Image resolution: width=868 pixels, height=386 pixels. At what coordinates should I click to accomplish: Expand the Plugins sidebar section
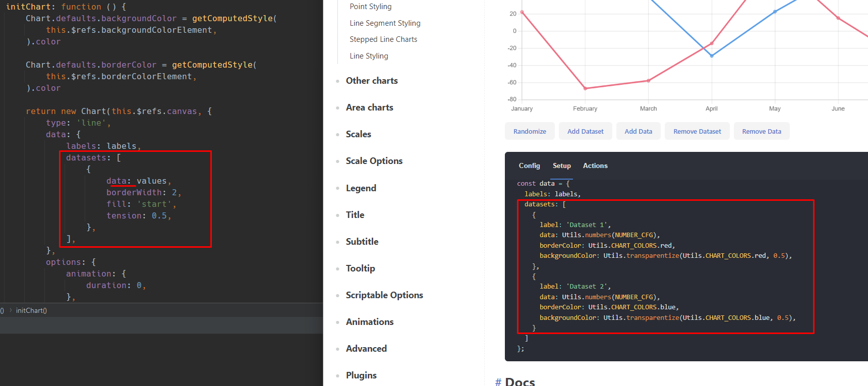(361, 375)
